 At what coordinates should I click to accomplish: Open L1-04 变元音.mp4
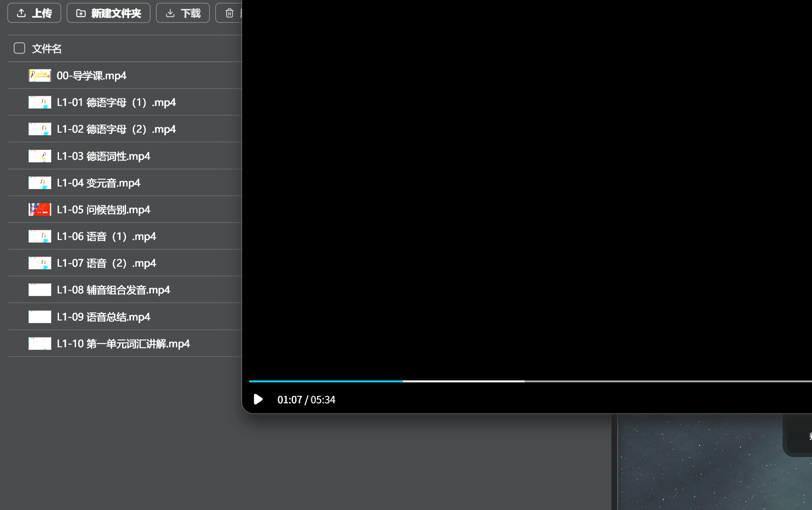click(98, 183)
